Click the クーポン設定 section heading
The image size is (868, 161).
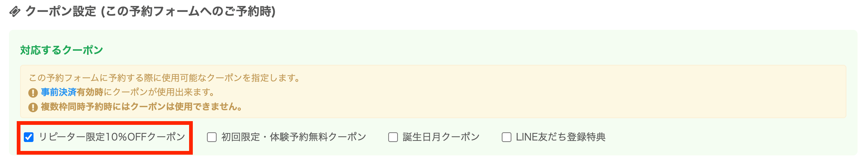[x=61, y=12]
